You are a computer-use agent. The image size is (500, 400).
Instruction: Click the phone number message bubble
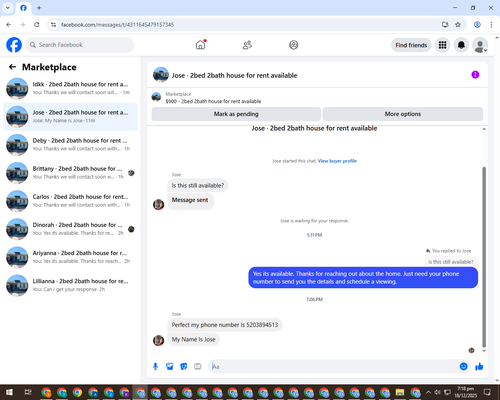225,325
